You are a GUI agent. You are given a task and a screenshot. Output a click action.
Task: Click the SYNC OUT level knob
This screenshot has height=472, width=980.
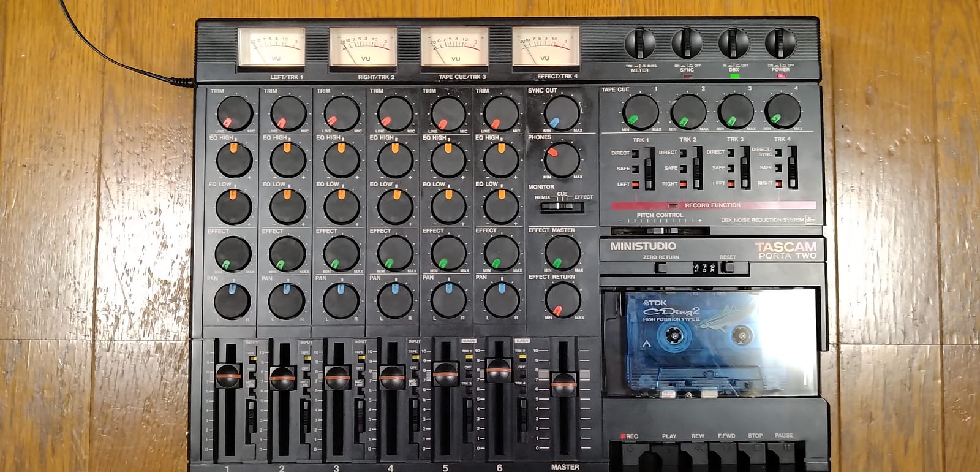tap(562, 113)
